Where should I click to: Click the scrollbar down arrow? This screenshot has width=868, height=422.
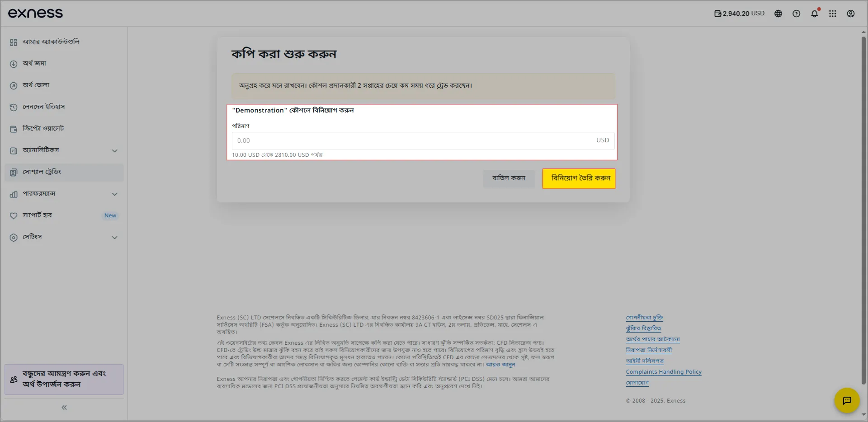point(863,414)
